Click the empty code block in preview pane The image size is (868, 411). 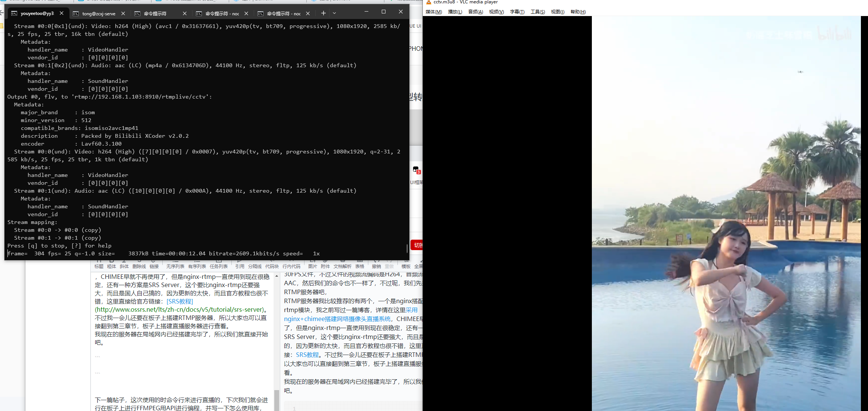[x=353, y=406]
